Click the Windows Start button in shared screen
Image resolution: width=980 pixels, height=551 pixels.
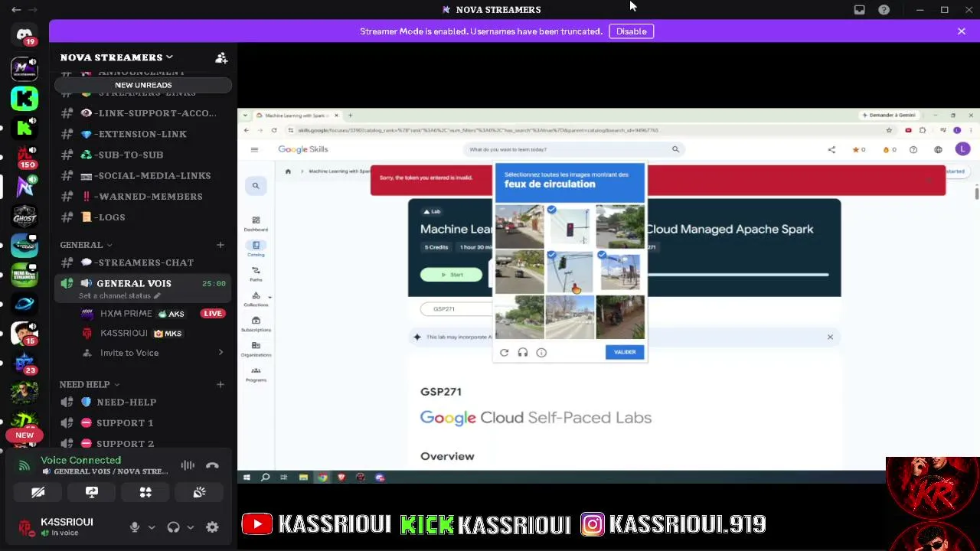[247, 478]
